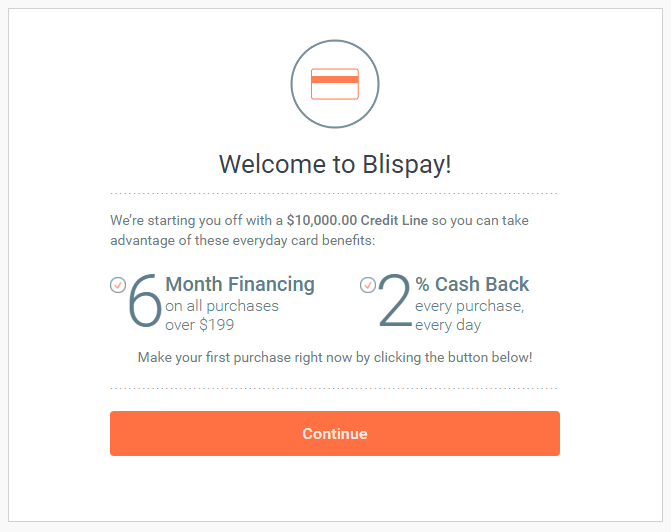
Task: Click the 'everyday card benefits' phrase
Action: click(290, 239)
